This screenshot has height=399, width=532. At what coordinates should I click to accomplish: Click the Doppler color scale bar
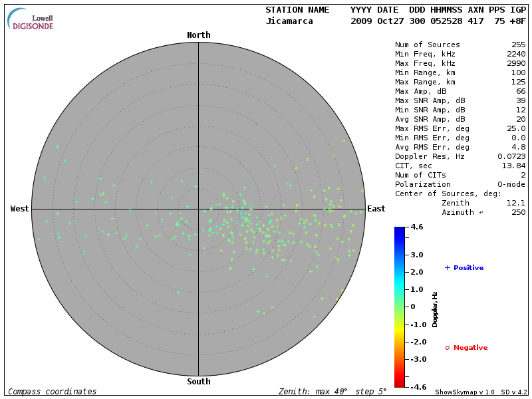[x=399, y=307]
